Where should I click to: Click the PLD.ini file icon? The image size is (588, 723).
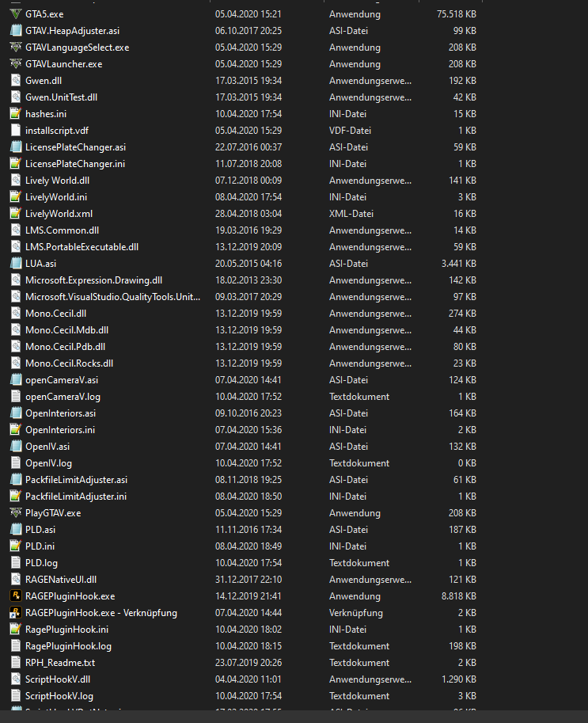(x=16, y=546)
